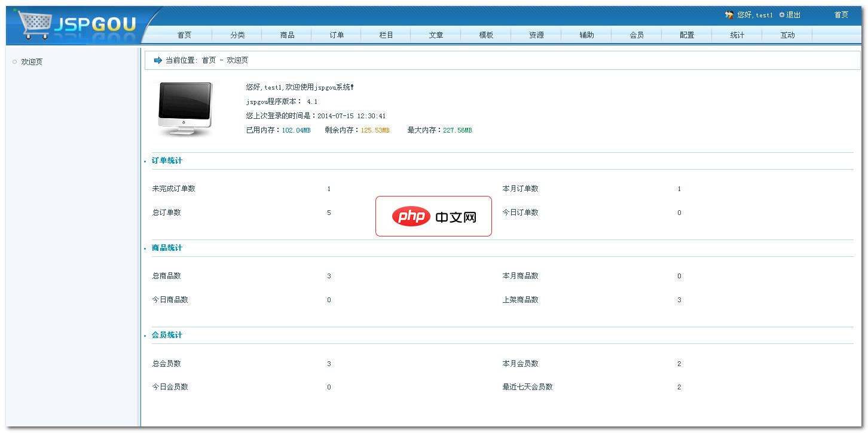Screen dimensions: 868x433
Task: Click the user avatar icon beside 您好,test1
Action: point(728,14)
